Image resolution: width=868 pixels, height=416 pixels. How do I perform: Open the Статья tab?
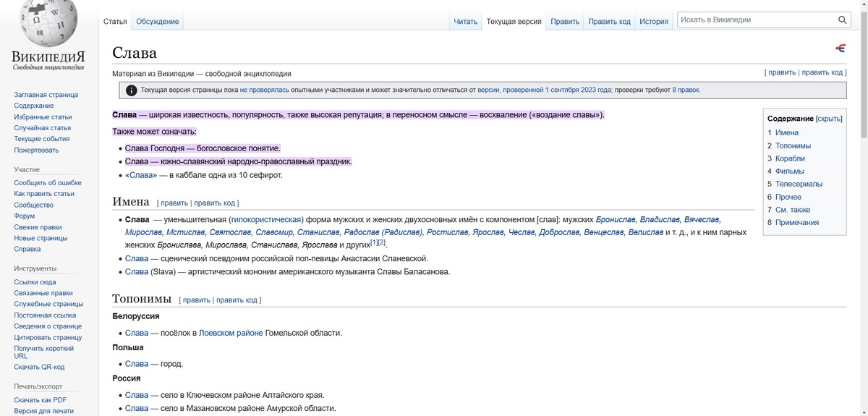tap(115, 22)
